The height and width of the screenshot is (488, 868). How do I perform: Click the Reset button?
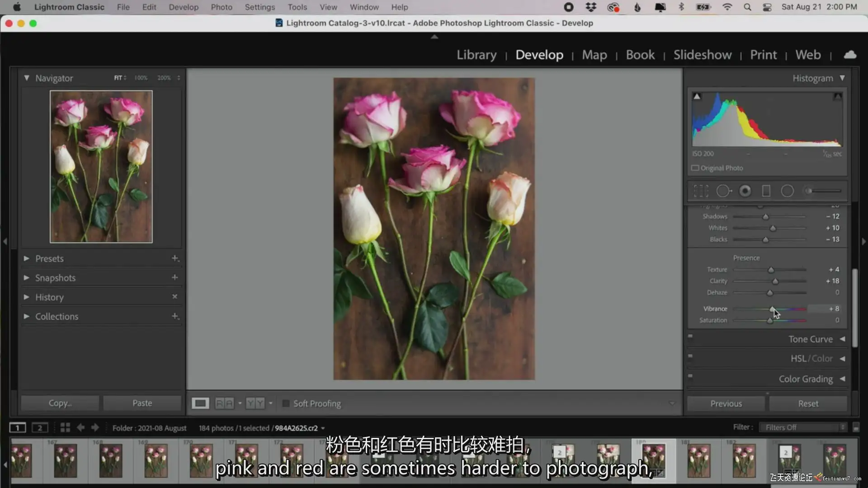(808, 404)
